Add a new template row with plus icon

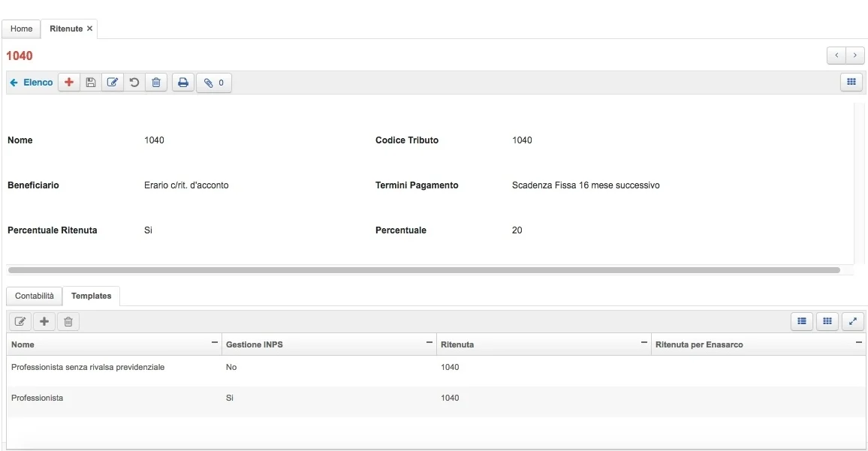click(44, 321)
